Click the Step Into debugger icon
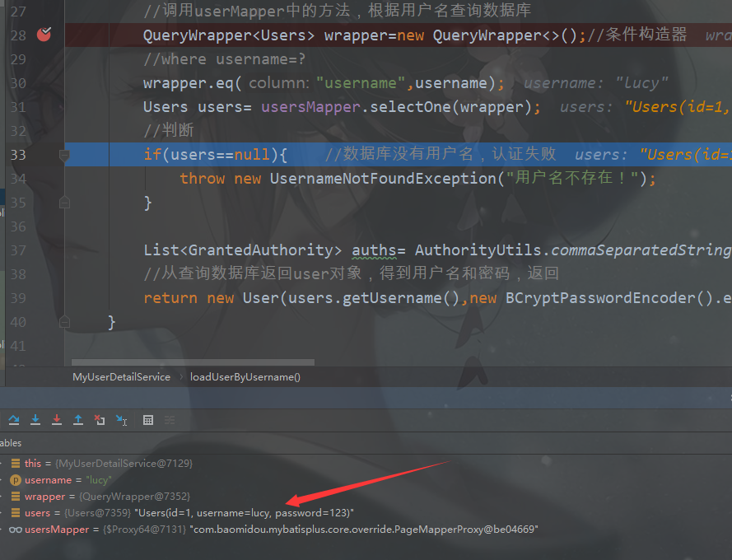The image size is (732, 560). (35, 420)
